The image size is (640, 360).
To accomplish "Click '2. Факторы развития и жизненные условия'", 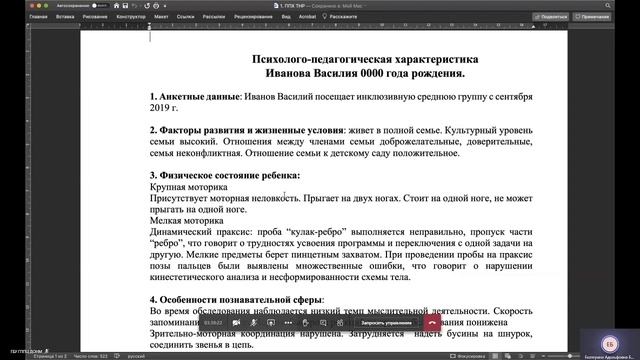I will [246, 130].
